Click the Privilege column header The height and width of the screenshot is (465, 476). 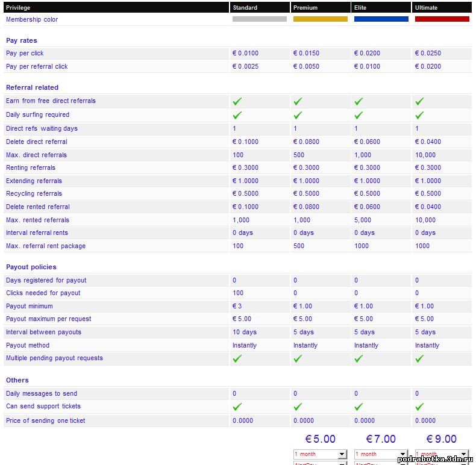(116, 8)
